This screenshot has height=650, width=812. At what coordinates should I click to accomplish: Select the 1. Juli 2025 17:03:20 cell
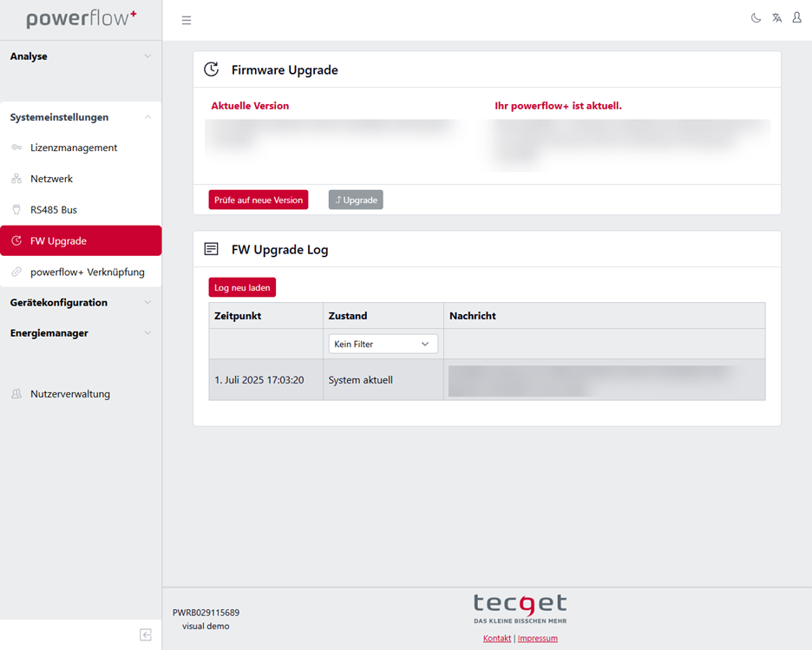point(266,379)
